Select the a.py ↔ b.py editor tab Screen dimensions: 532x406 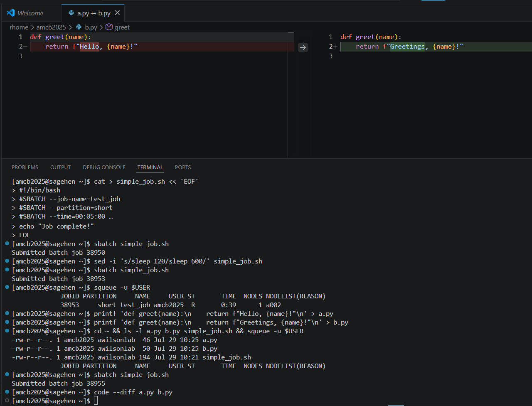click(93, 13)
